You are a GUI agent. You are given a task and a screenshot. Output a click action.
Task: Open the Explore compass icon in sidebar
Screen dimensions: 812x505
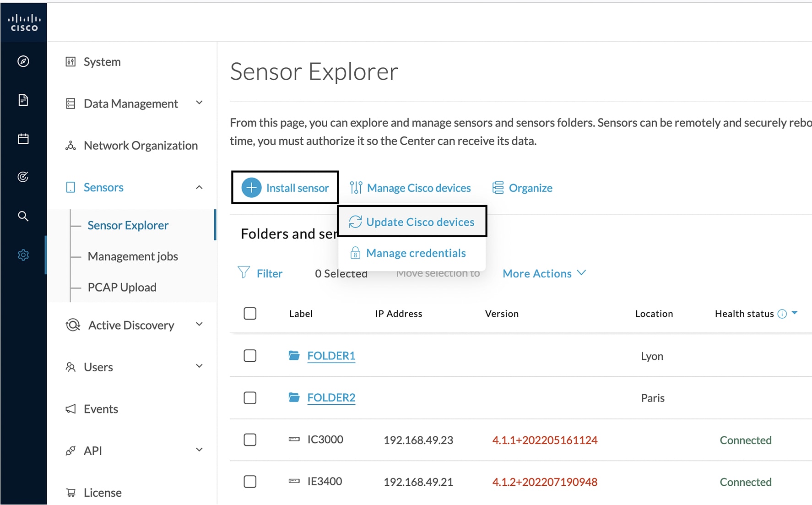click(x=23, y=62)
